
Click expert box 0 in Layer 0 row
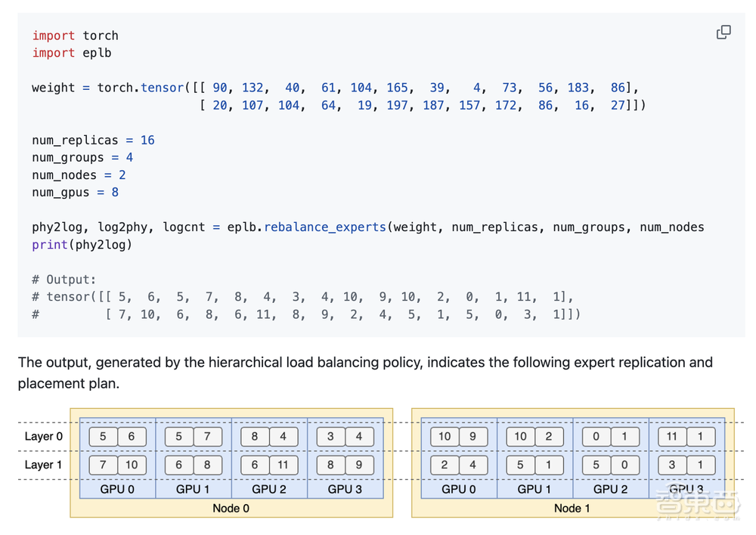click(x=596, y=436)
